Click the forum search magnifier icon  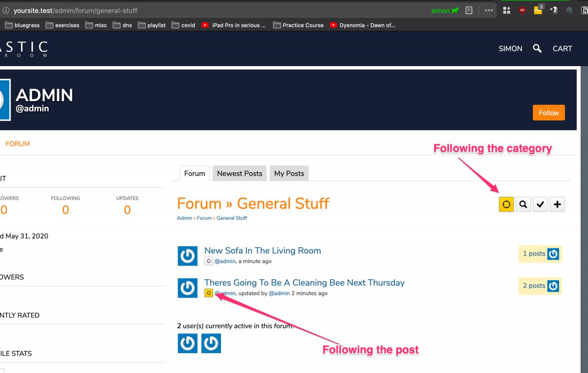pyautogui.click(x=523, y=204)
